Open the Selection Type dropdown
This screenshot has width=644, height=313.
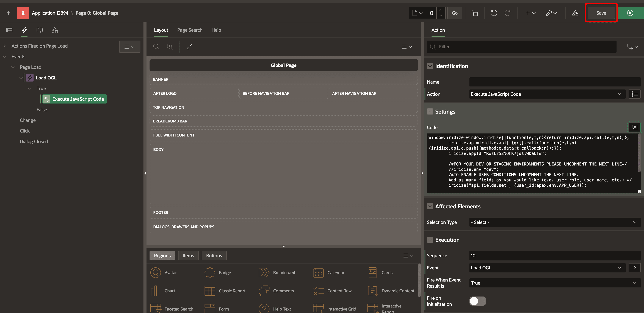[x=554, y=222]
